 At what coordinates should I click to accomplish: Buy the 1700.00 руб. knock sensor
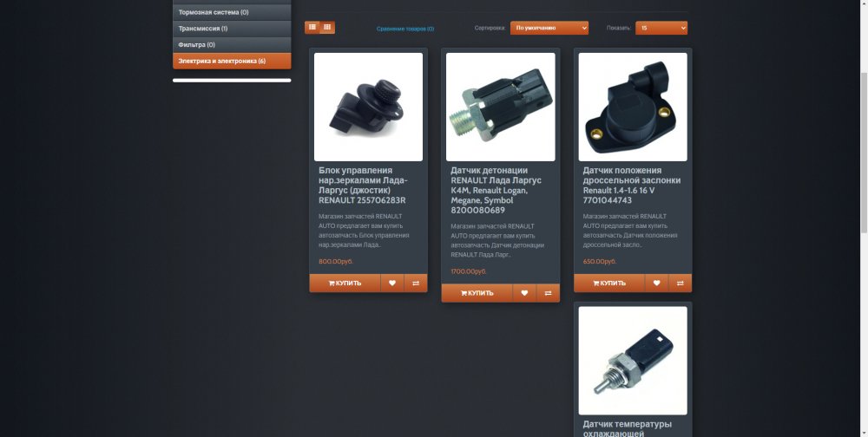(477, 293)
